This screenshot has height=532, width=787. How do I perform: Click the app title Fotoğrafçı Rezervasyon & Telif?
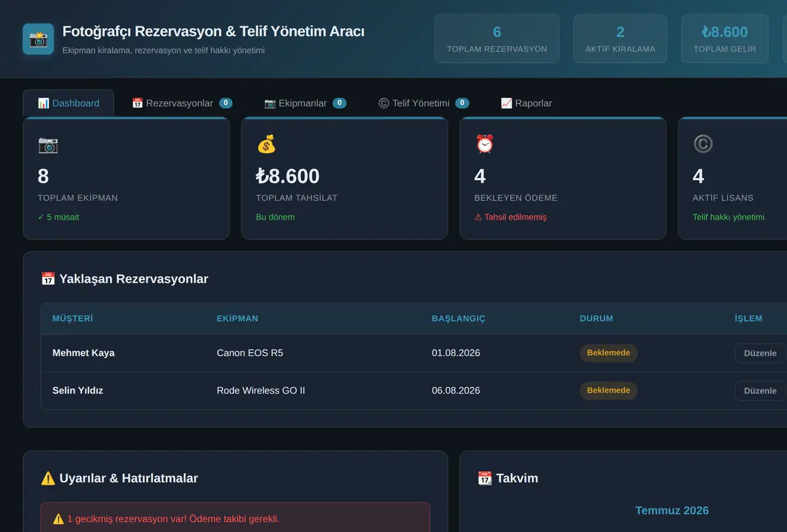point(213,31)
